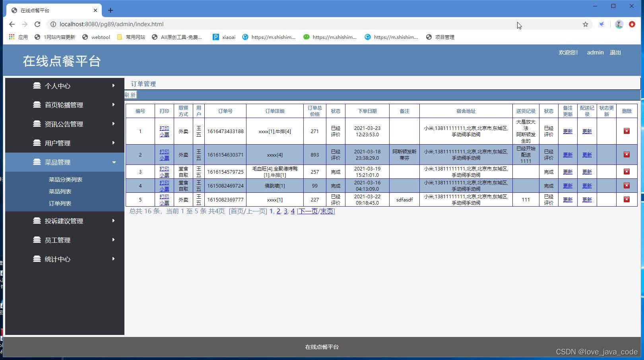The height and width of the screenshot is (360, 644).
Task: Click the 菜品管理 stack icon
Action: pos(37,162)
